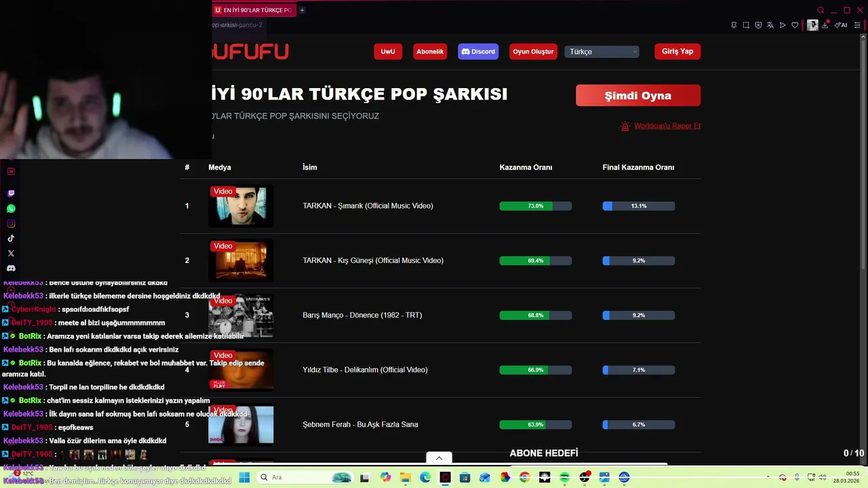Start the game with Şimdi Oyna

tap(638, 96)
